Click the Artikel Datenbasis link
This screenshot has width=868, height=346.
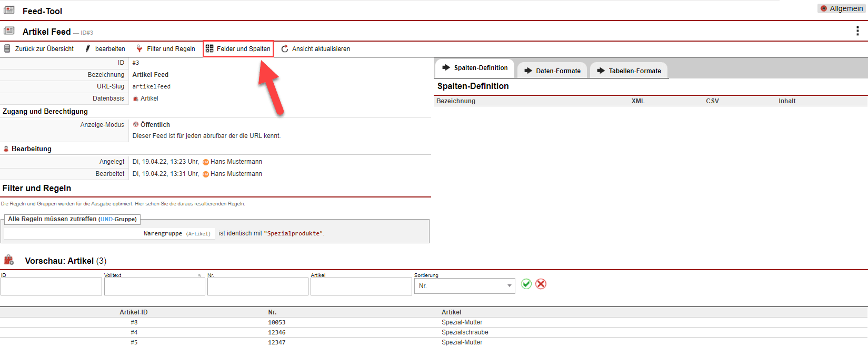(149, 98)
